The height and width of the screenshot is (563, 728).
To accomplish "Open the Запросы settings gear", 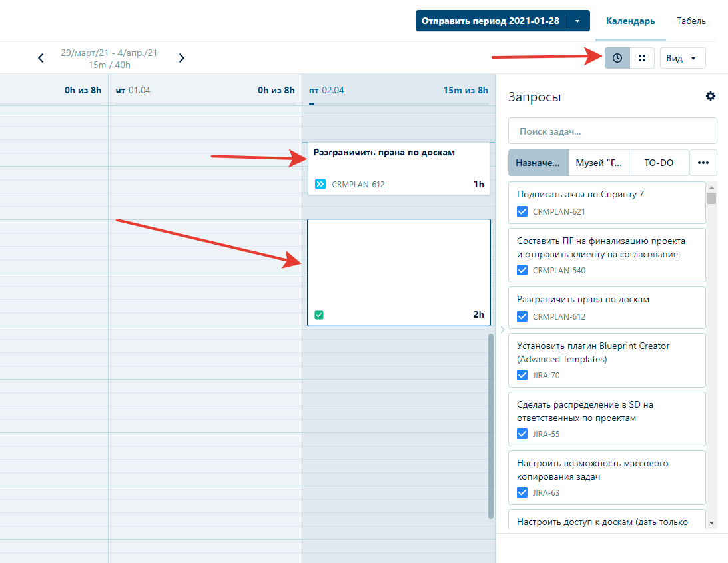I will pos(711,97).
